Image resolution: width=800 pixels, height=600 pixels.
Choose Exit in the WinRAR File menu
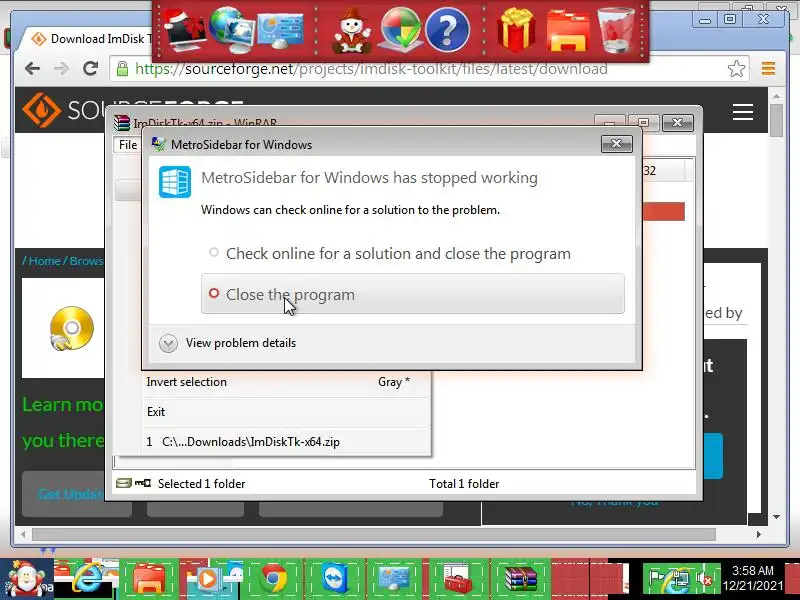point(286,412)
